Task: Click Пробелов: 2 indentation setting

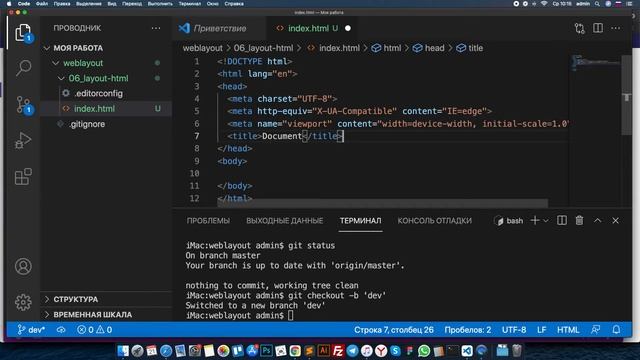Action: pos(468,330)
